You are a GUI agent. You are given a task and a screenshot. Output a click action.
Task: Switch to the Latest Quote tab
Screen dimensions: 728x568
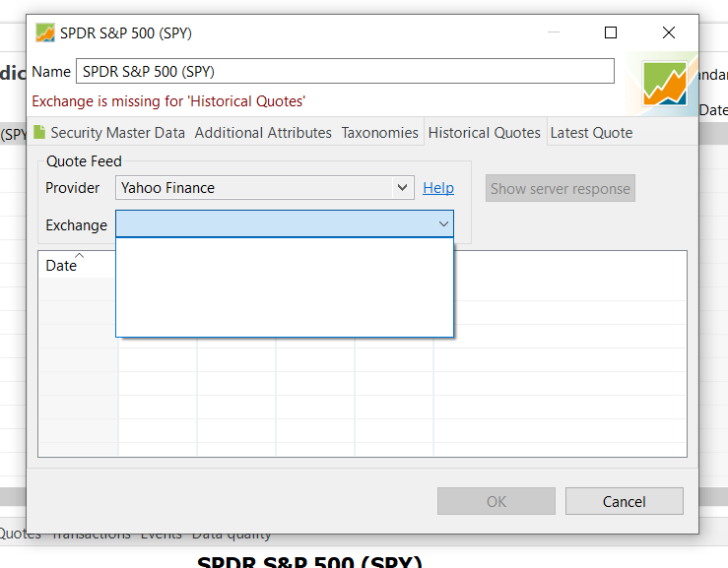591,133
